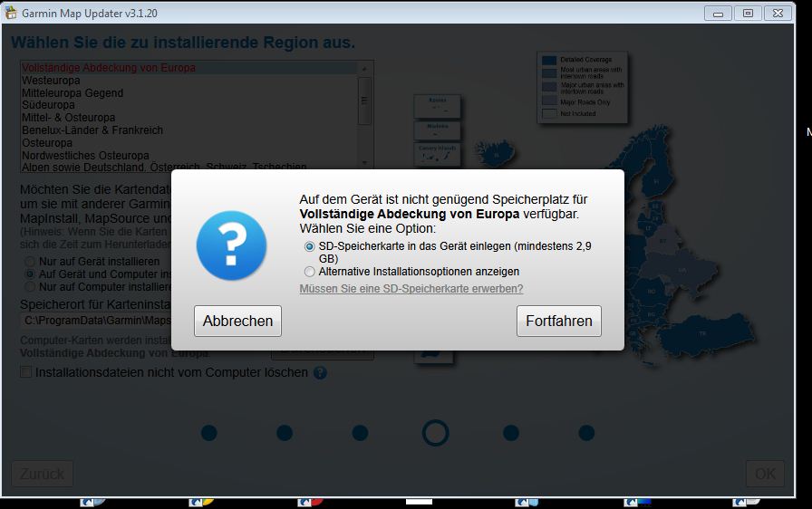Click region list scroll down arrow
812x509 pixels.
click(364, 163)
